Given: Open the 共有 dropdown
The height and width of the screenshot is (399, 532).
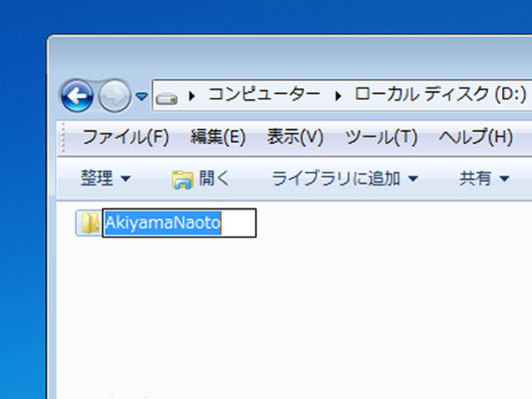Looking at the screenshot, I should tap(484, 178).
